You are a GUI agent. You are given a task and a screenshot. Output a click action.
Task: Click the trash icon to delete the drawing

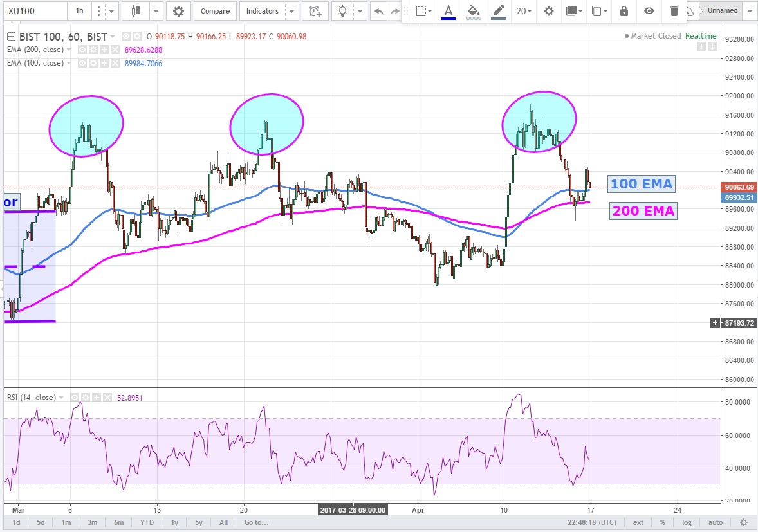coord(674,11)
